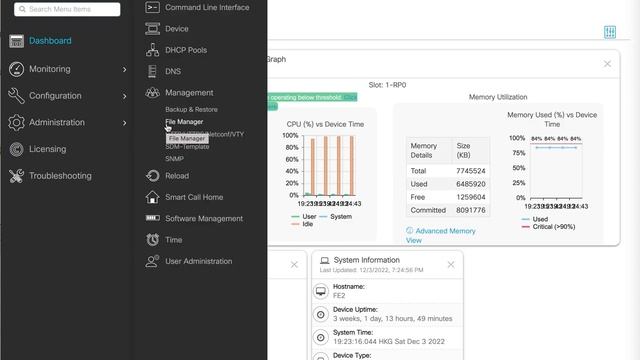Select the Management group icon
Screen dimensions: 640x360
tap(153, 93)
